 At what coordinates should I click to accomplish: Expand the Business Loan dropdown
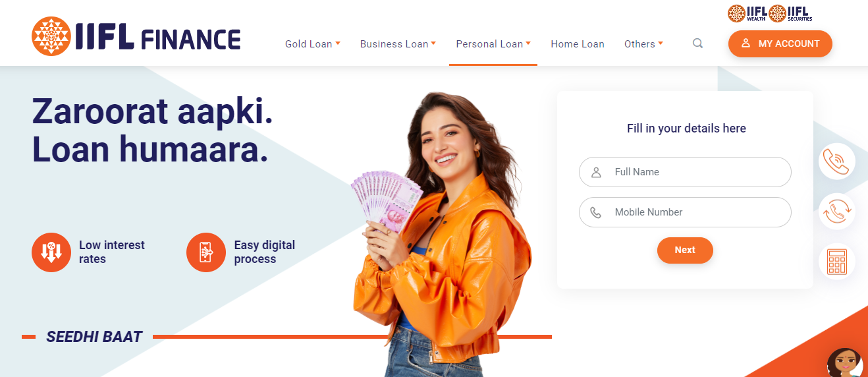(398, 44)
